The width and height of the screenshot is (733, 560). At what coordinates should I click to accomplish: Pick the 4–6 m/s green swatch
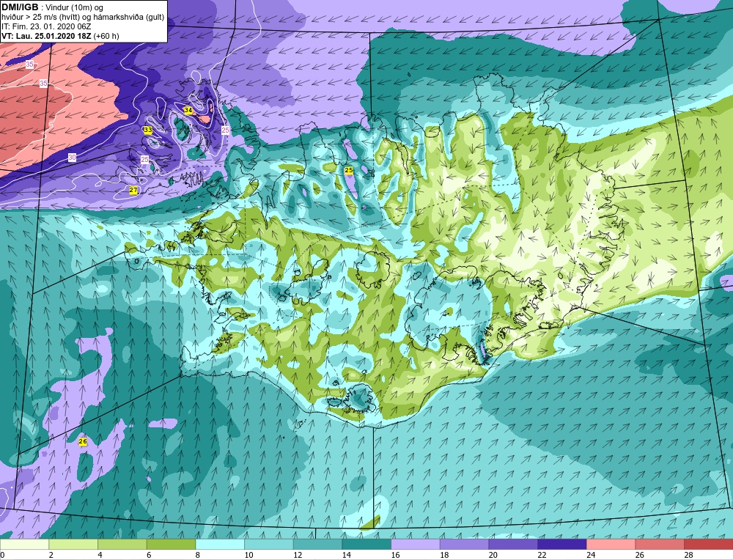click(122, 544)
